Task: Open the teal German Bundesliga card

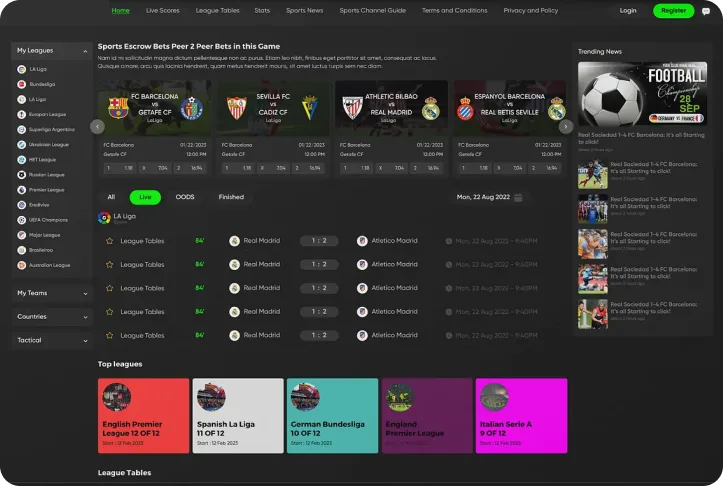Action: pos(332,415)
